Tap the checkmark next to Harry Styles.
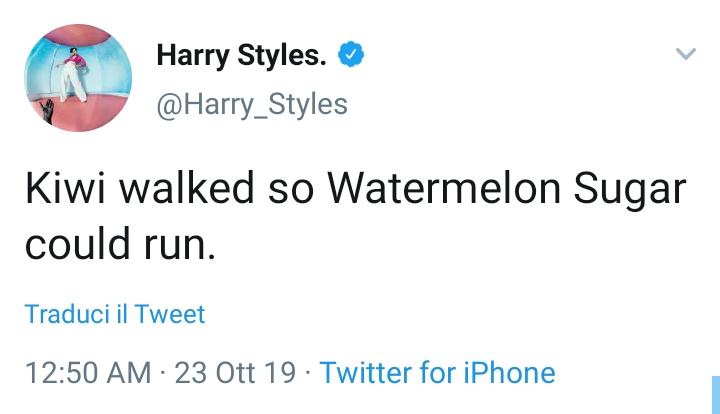Image resolution: width=720 pixels, height=414 pixels. 350,56
